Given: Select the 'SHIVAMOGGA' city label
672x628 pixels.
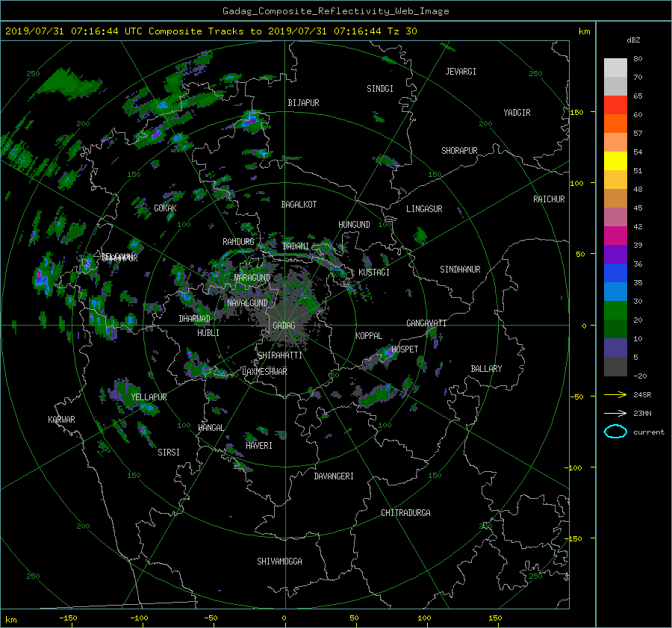Looking at the screenshot, I should pyautogui.click(x=279, y=562).
